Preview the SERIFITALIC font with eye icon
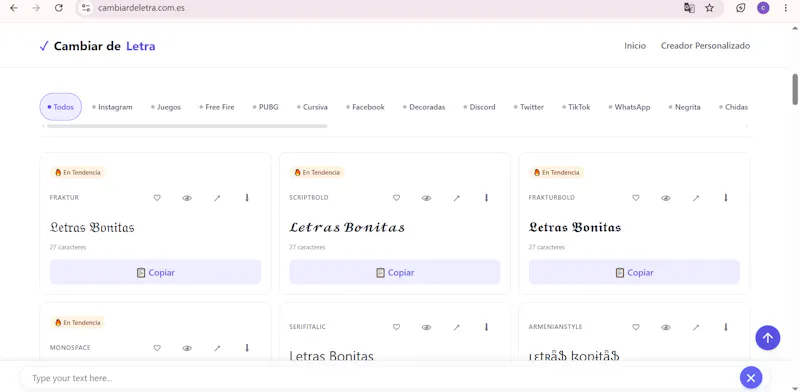Image resolution: width=800 pixels, height=392 pixels. (x=427, y=327)
